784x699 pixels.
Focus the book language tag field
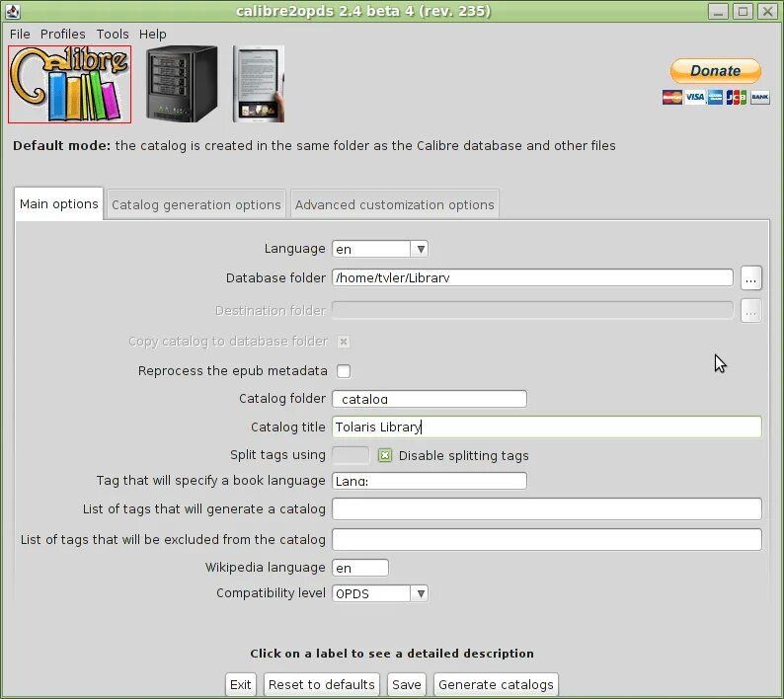pos(430,481)
